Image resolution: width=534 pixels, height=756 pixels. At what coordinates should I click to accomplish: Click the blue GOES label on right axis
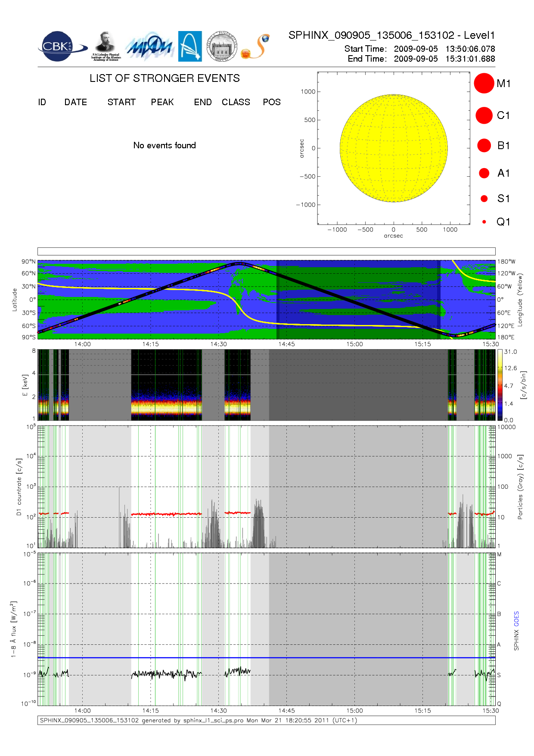tap(516, 619)
